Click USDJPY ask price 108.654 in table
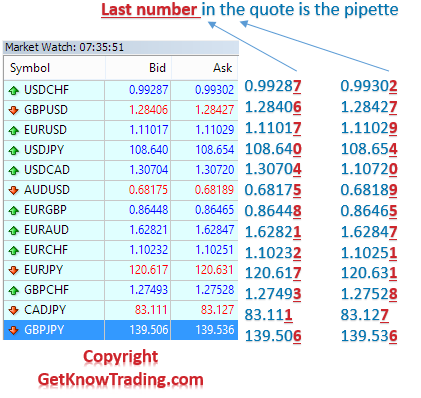The width and height of the screenshot is (421, 398). [x=214, y=150]
